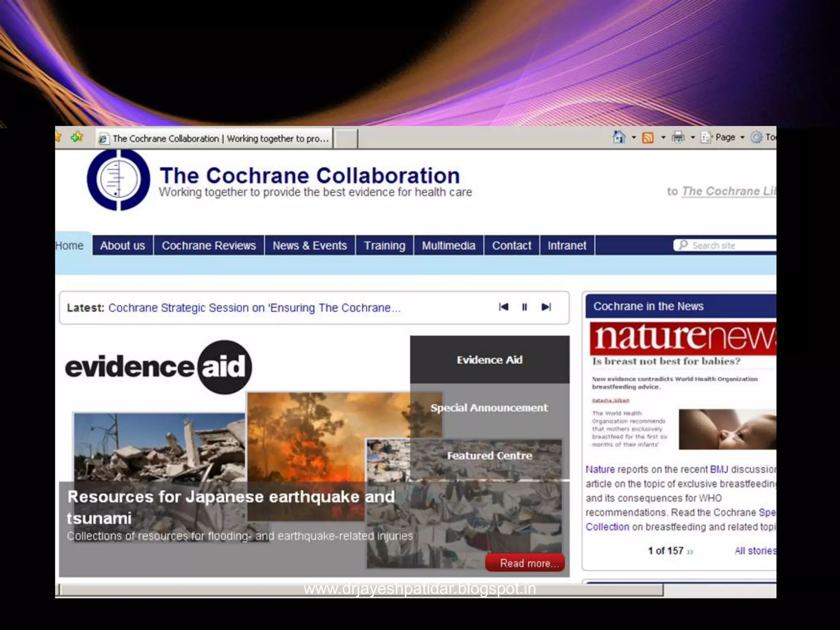Select the Special Announcement slide panel
Viewport: 840px width, 630px height.
(x=489, y=408)
